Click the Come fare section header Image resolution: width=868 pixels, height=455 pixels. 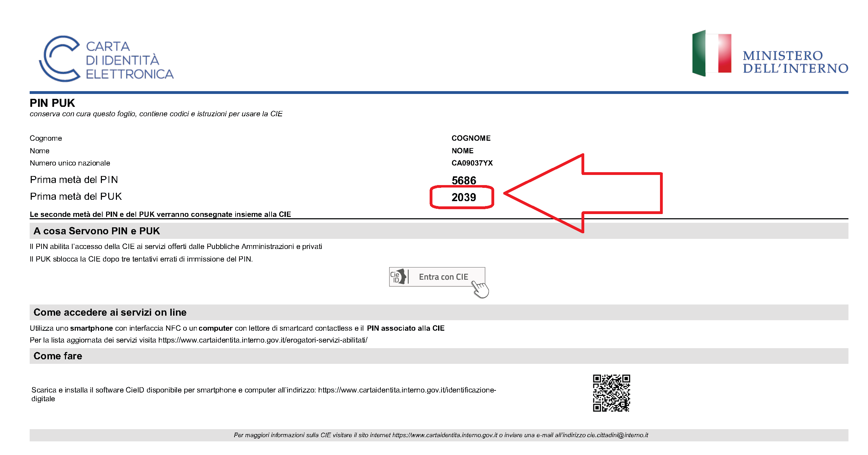[x=58, y=356]
